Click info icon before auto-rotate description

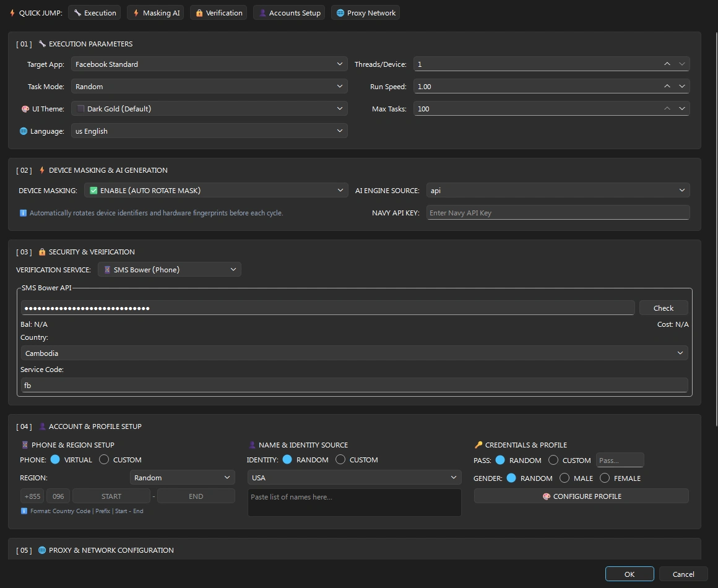pos(23,213)
